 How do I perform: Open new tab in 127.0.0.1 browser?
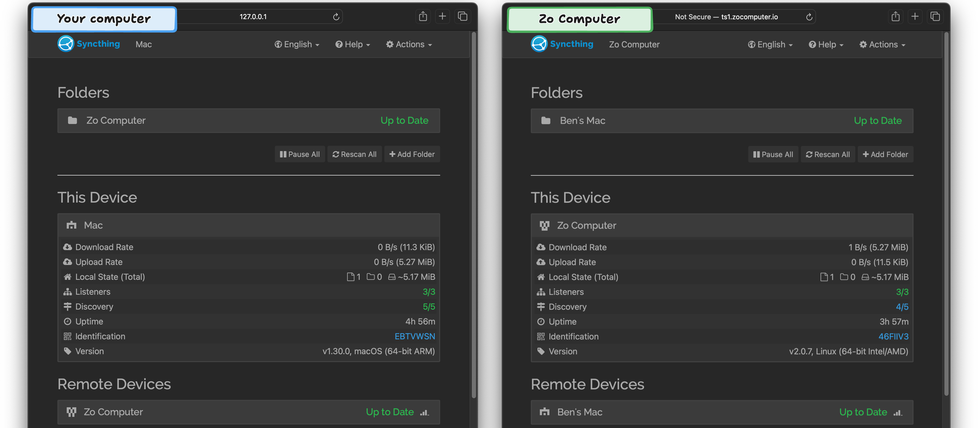pyautogui.click(x=442, y=16)
